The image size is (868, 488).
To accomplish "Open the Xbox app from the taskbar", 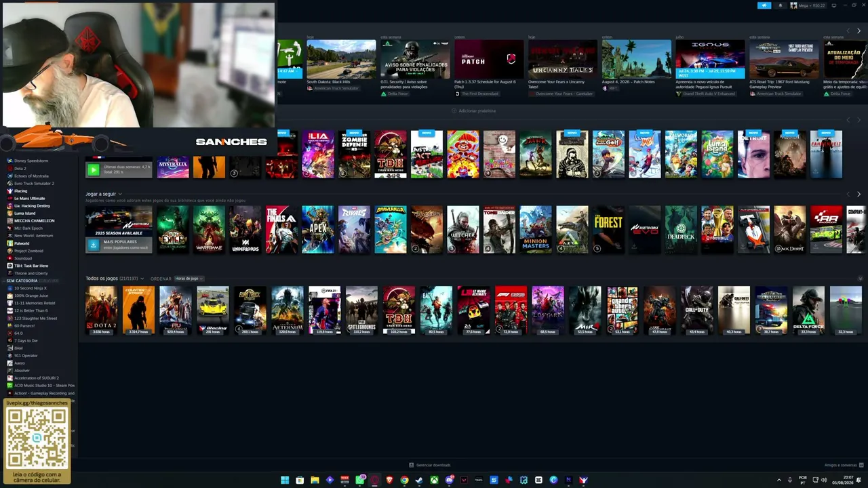I will click(x=434, y=480).
